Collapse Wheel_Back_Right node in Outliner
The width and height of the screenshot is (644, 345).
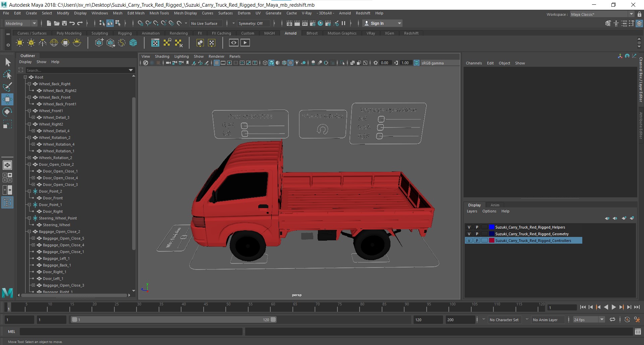29,84
